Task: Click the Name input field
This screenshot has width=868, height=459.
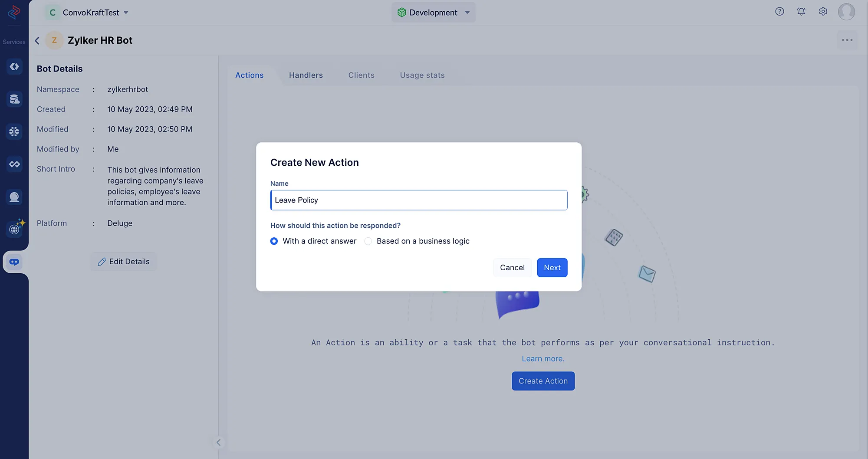Action: (x=418, y=200)
